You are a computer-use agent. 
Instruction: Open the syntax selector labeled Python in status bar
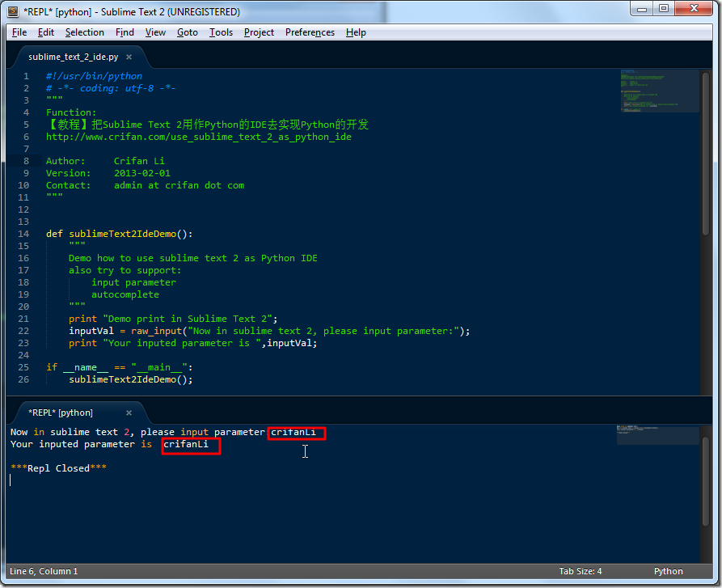click(x=668, y=571)
